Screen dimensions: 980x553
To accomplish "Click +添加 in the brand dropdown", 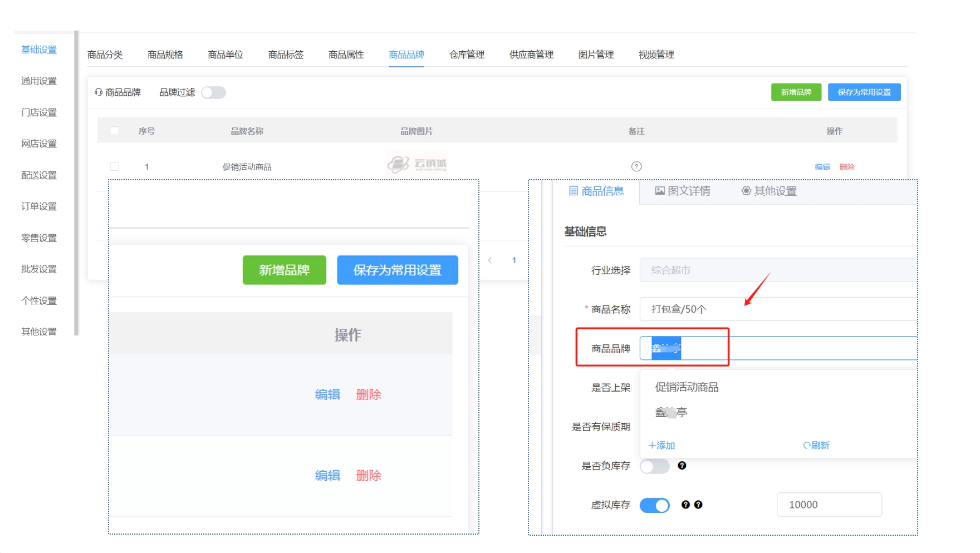I will [661, 445].
